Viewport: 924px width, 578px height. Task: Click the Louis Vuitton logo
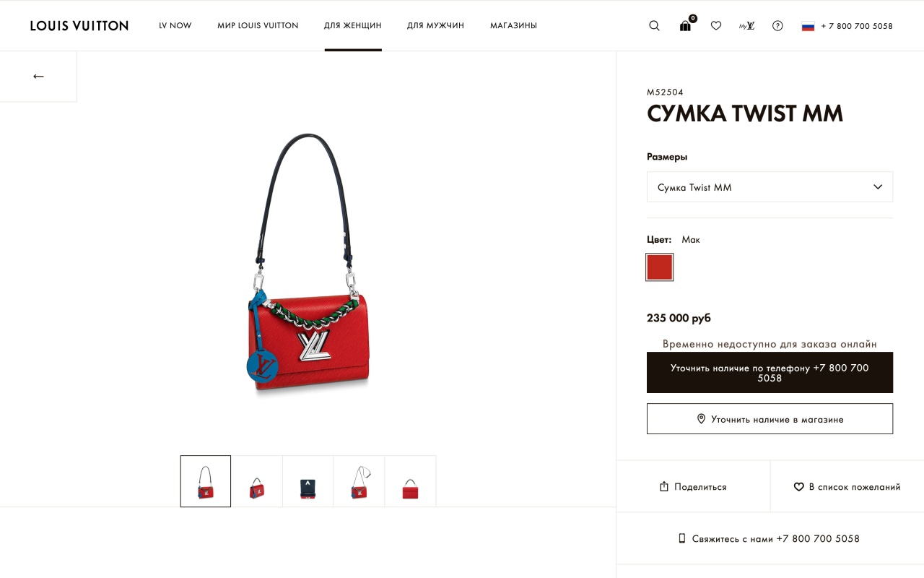(79, 26)
